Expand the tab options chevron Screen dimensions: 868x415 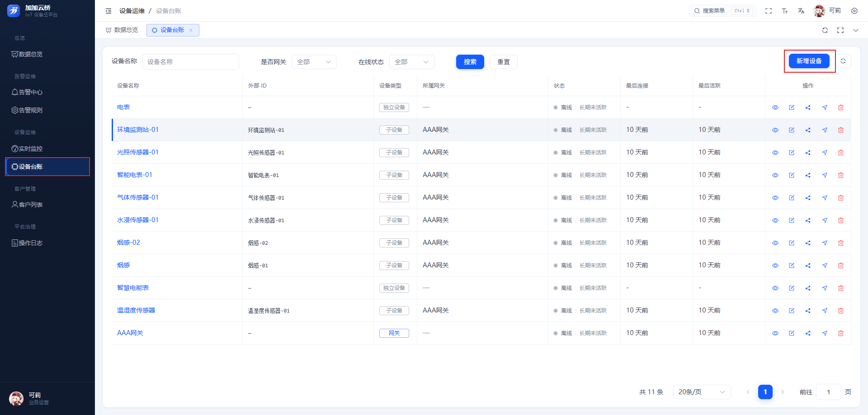coord(856,30)
